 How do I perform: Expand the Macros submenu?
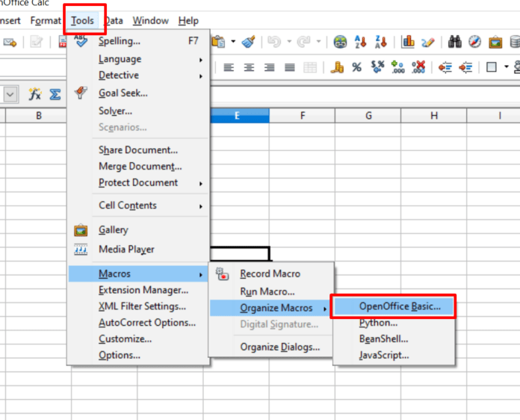click(139, 274)
